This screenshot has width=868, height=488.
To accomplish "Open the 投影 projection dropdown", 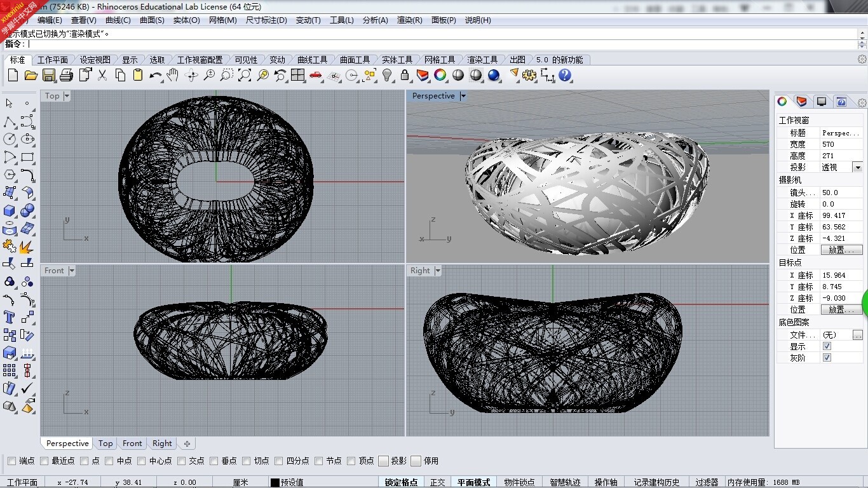I will [x=857, y=167].
